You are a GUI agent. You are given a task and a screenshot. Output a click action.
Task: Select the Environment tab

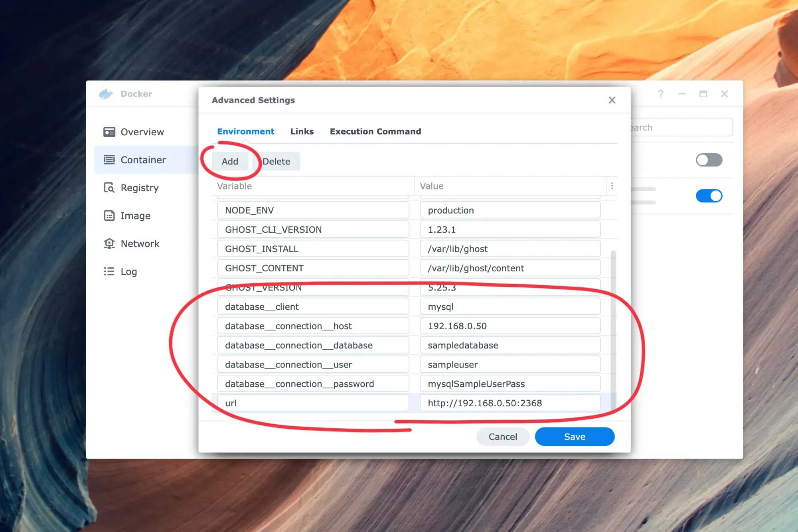(x=246, y=131)
